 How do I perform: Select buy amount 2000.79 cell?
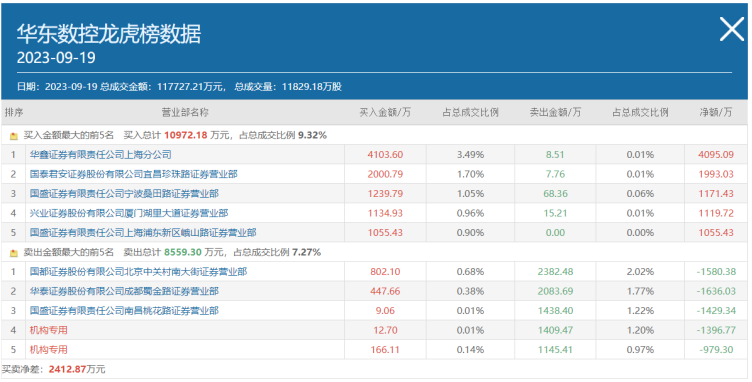pyautogui.click(x=385, y=174)
